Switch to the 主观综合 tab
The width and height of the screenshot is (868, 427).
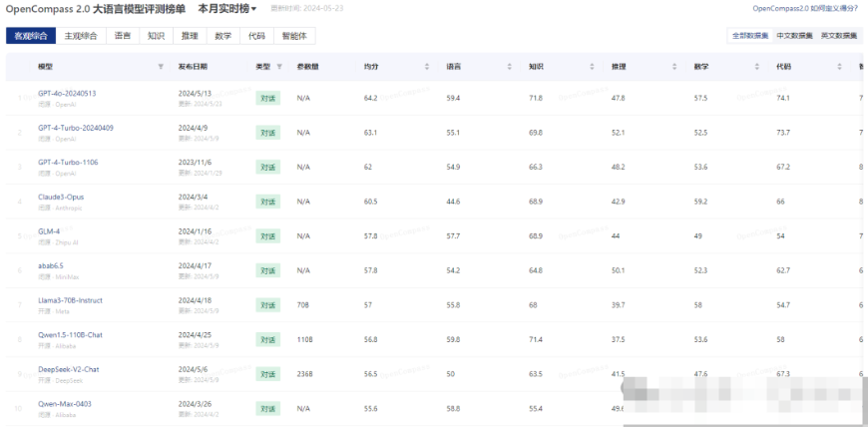click(81, 36)
